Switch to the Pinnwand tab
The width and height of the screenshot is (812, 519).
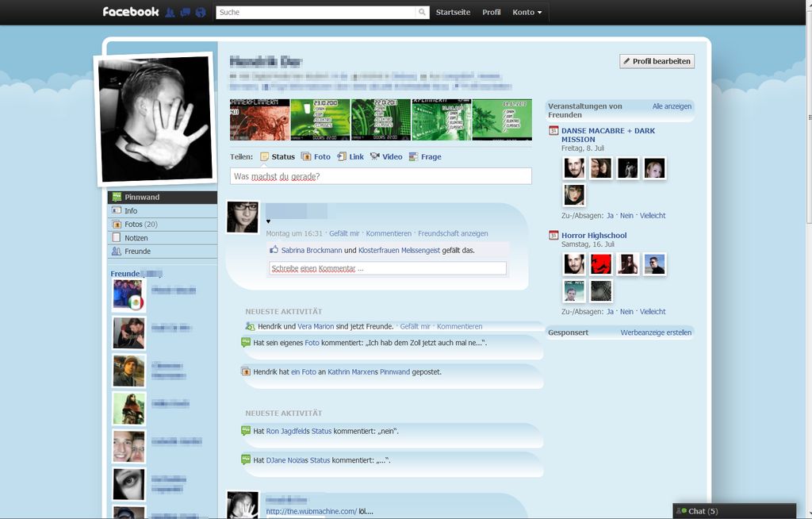pos(143,196)
